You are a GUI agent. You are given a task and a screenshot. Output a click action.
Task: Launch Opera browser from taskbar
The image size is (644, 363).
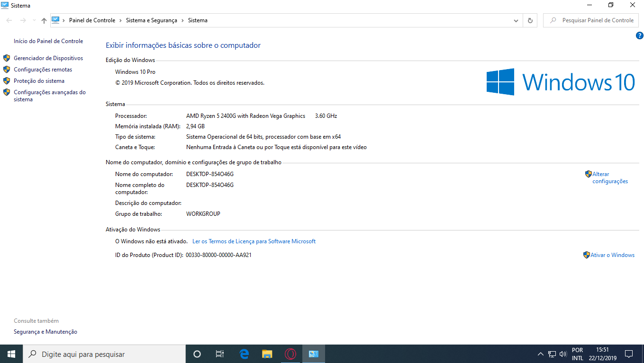click(290, 354)
